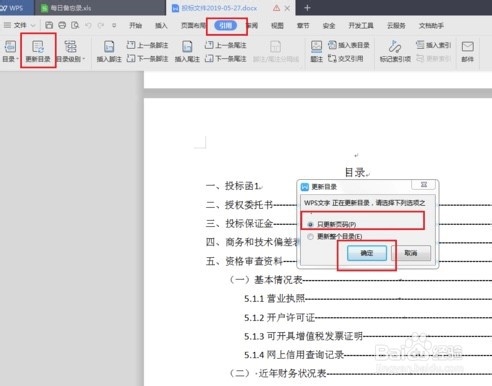This screenshot has height=386, width=492.
Task: Click 标记索引项 (Mark Index Entry) icon
Action: [395, 51]
